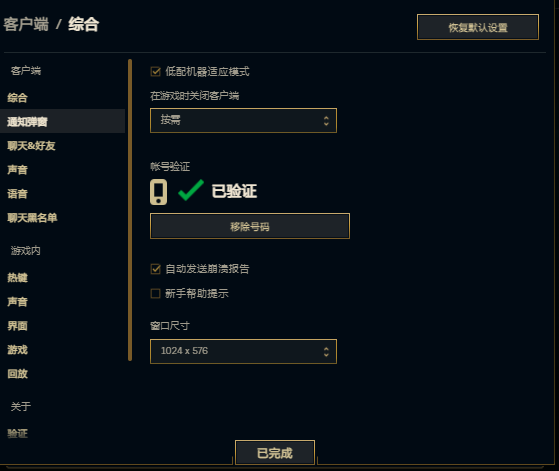This screenshot has height=471, width=559.
Task: Open the 在游戏时关闭客户端 dropdown
Action: pyautogui.click(x=243, y=121)
